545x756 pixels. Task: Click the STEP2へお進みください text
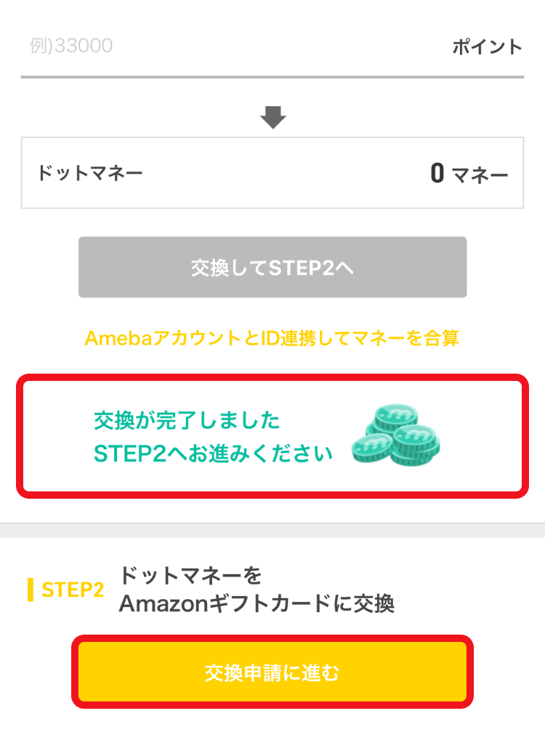(x=213, y=453)
